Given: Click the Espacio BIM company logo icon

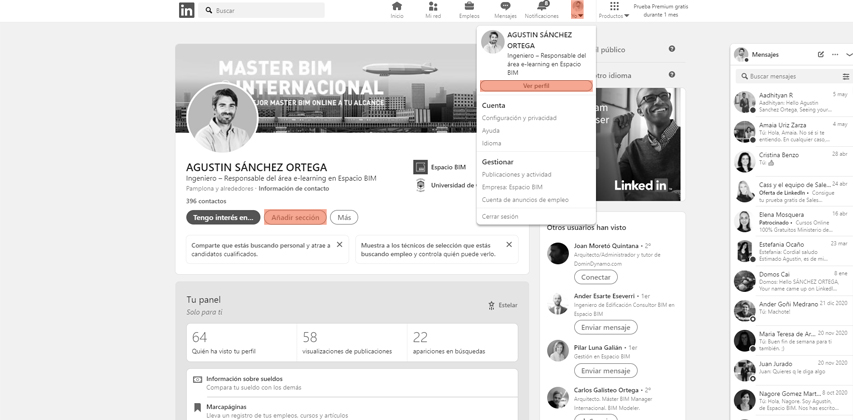Looking at the screenshot, I should coord(420,167).
